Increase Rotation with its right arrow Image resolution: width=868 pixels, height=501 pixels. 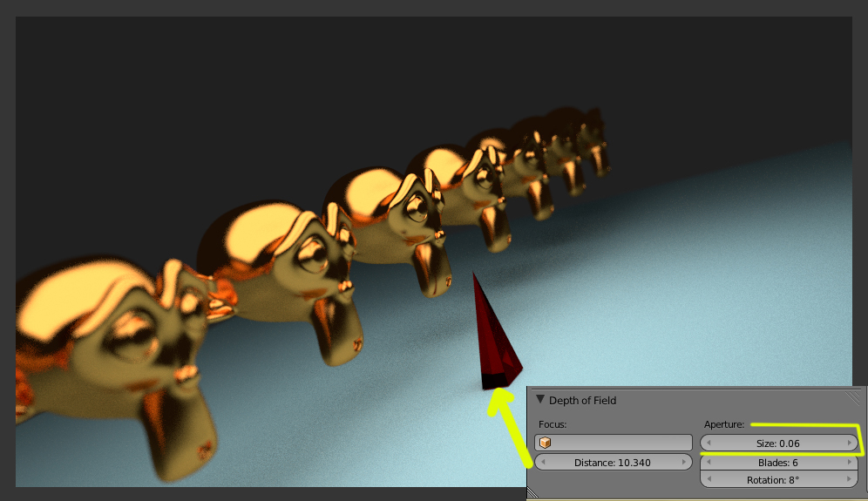(x=850, y=479)
